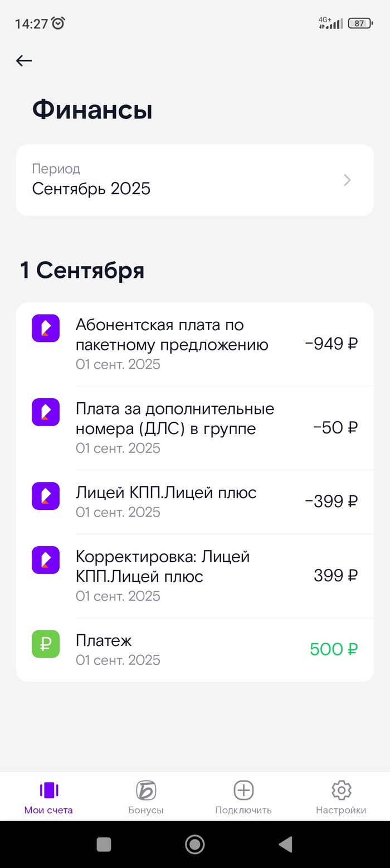Image resolution: width=390 pixels, height=868 pixels.
Task: Tap the purple icon beside Абонентская плата
Action: pos(46,328)
